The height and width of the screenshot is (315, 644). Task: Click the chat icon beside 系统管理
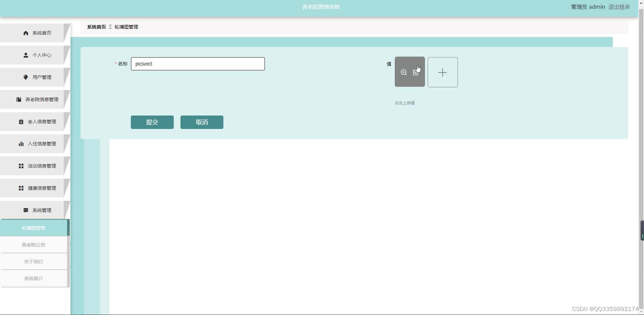tap(26, 210)
